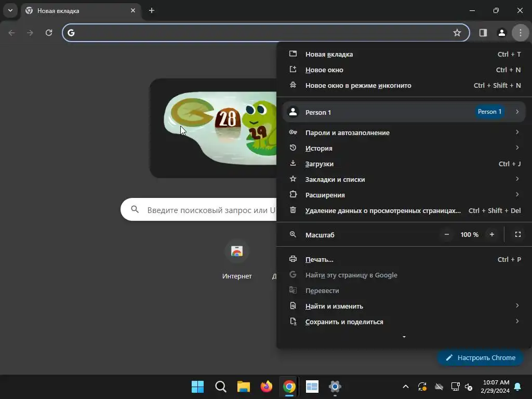Click the star icon beside Закладки и списки
This screenshot has height=399, width=532.
(x=293, y=179)
